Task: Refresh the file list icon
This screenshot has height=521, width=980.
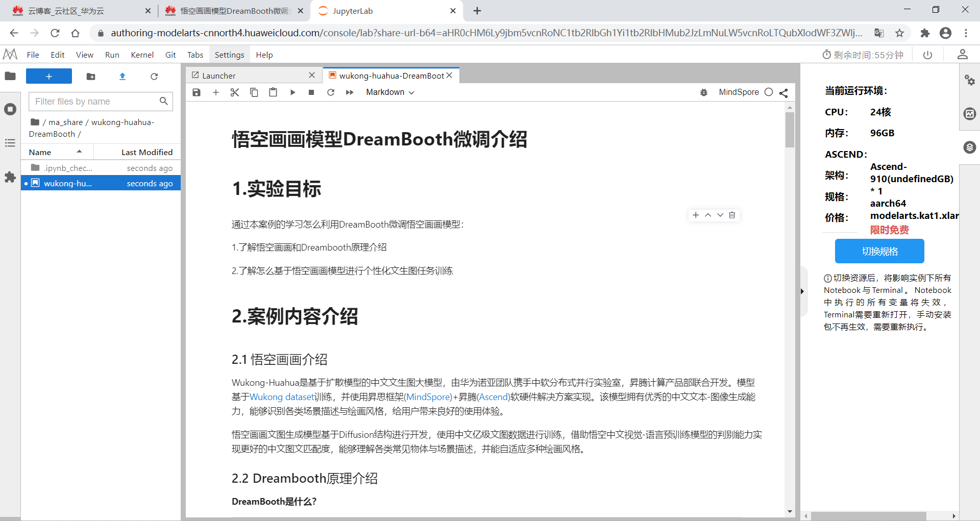Action: tap(154, 76)
